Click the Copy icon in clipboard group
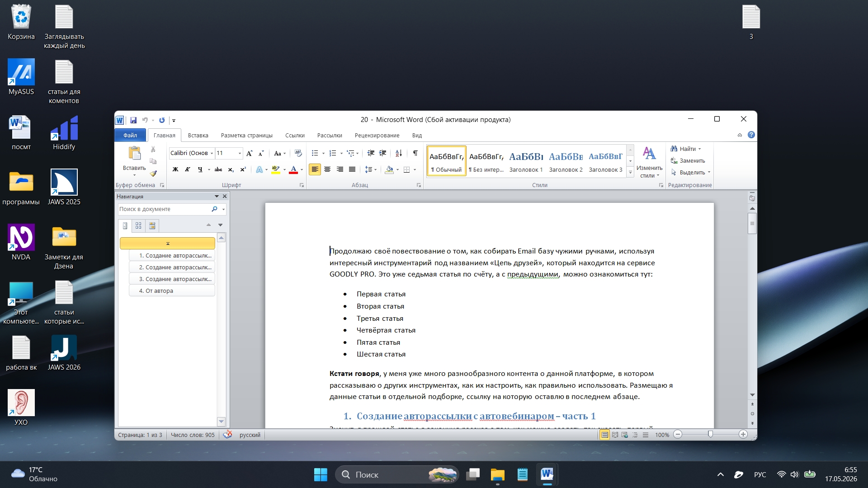Image resolution: width=868 pixels, height=488 pixels. tap(153, 161)
